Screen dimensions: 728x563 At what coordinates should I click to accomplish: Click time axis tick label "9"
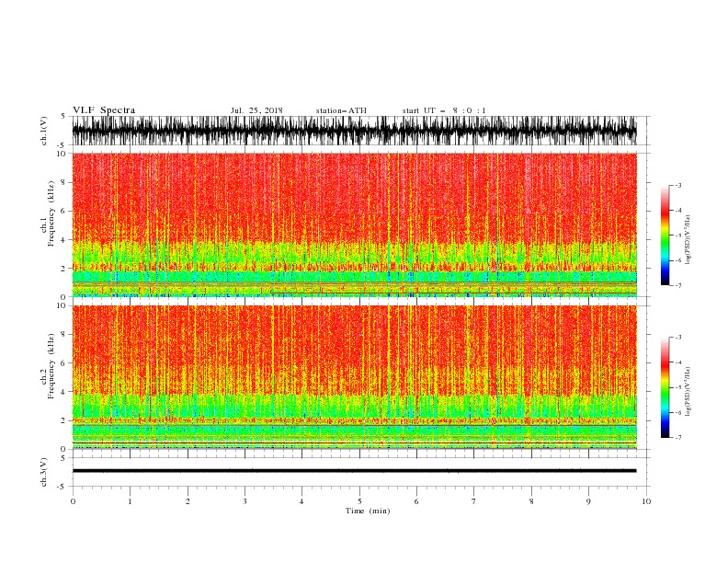pos(588,501)
